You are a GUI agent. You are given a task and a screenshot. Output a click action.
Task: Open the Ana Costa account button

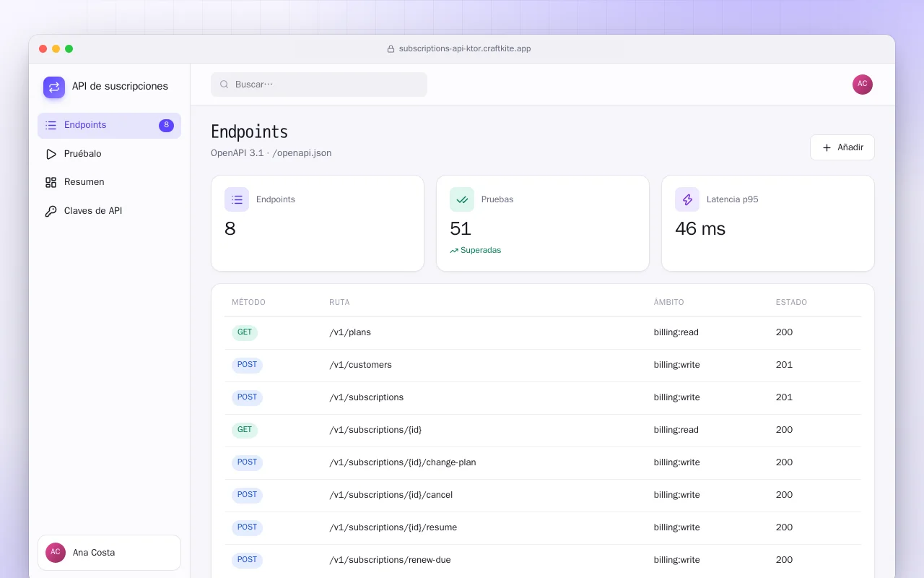pos(109,553)
